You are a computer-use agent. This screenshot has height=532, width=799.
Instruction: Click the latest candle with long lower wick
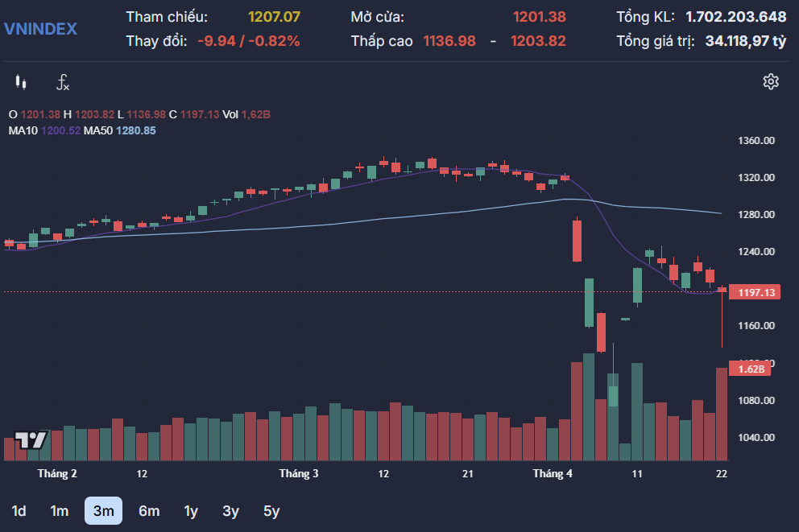[x=722, y=318]
